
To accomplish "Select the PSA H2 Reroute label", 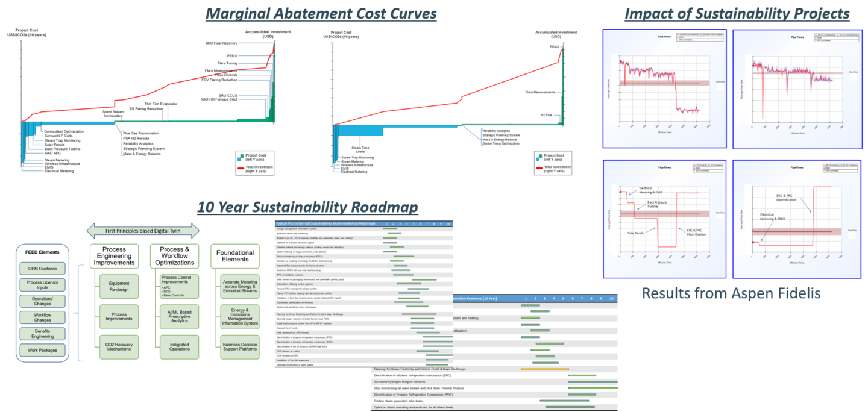I will point(137,138).
